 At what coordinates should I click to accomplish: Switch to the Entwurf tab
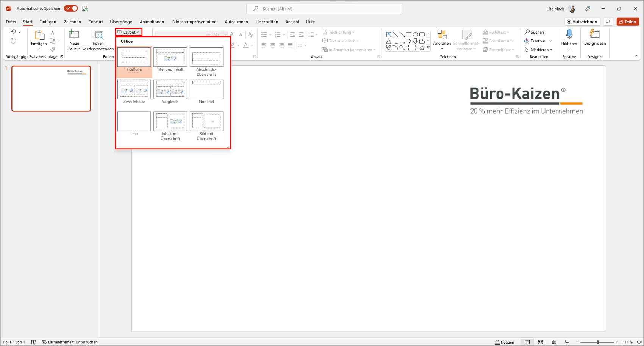coord(96,22)
